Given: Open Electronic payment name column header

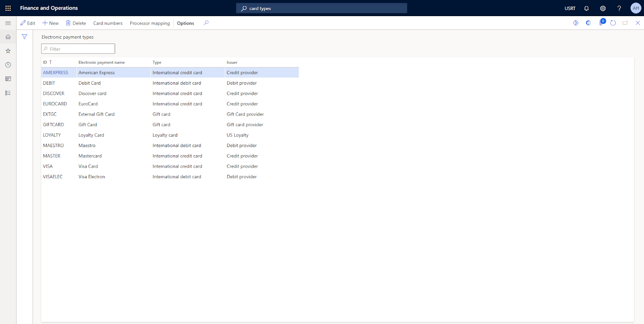Looking at the screenshot, I should pyautogui.click(x=101, y=62).
